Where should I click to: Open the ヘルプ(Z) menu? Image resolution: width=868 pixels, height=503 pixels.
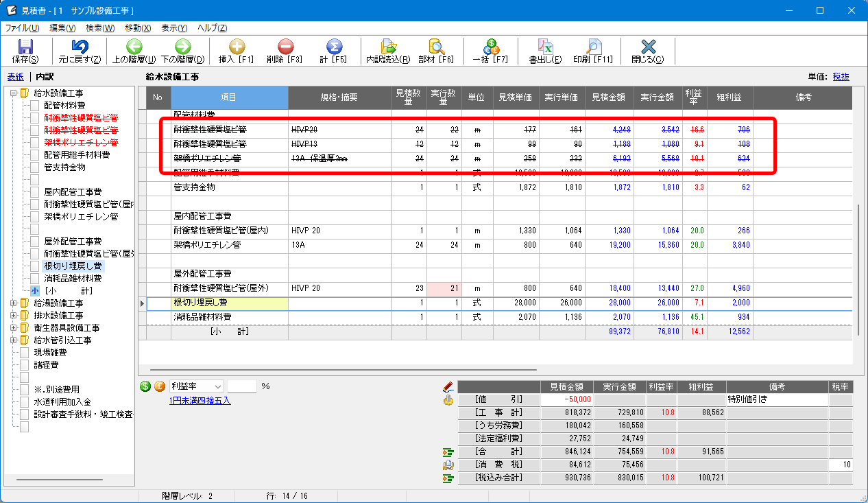coord(213,28)
